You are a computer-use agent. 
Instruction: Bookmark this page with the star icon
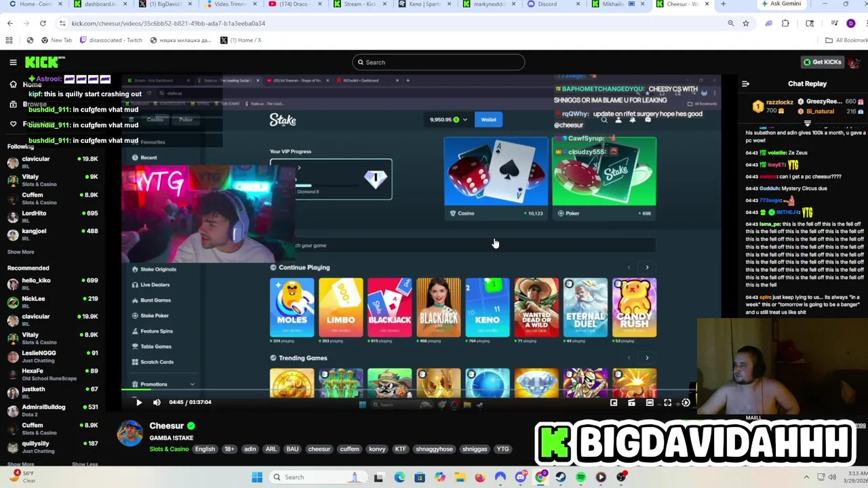pos(745,23)
